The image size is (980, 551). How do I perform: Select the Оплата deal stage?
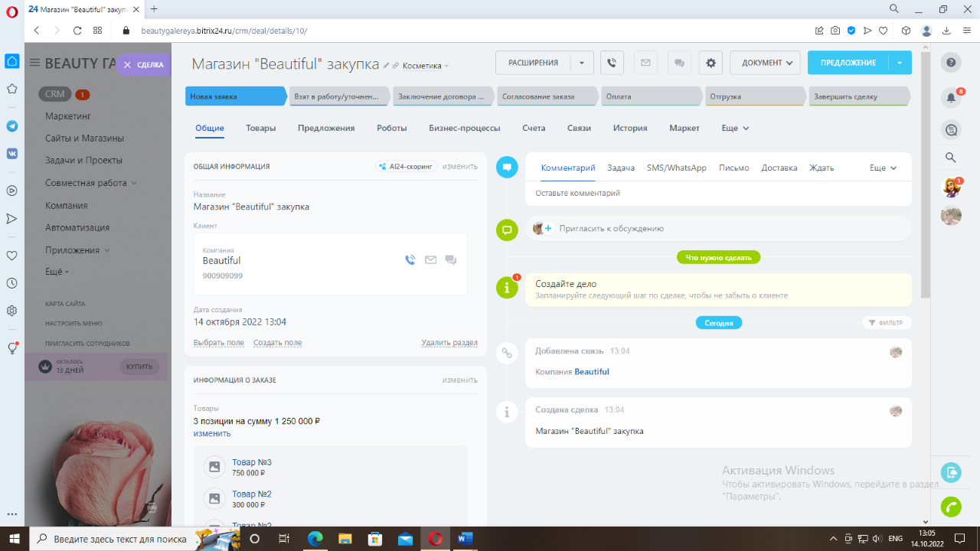649,97
